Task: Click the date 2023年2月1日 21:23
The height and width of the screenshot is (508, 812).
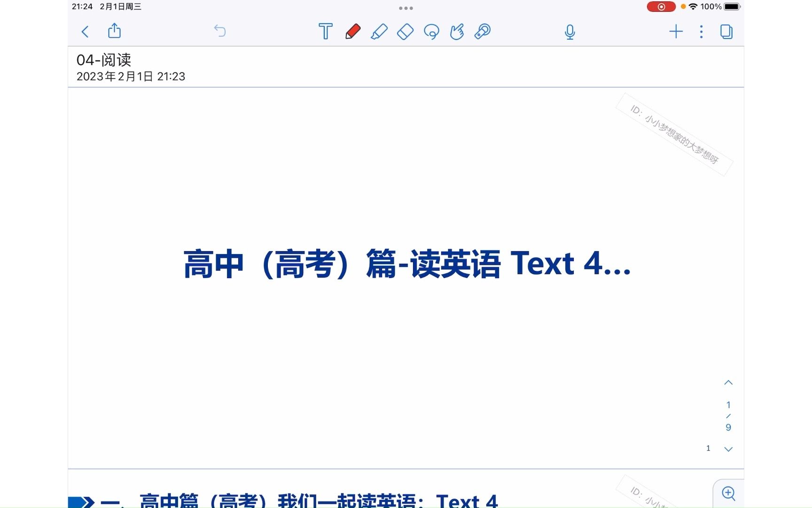Action: coord(131,76)
